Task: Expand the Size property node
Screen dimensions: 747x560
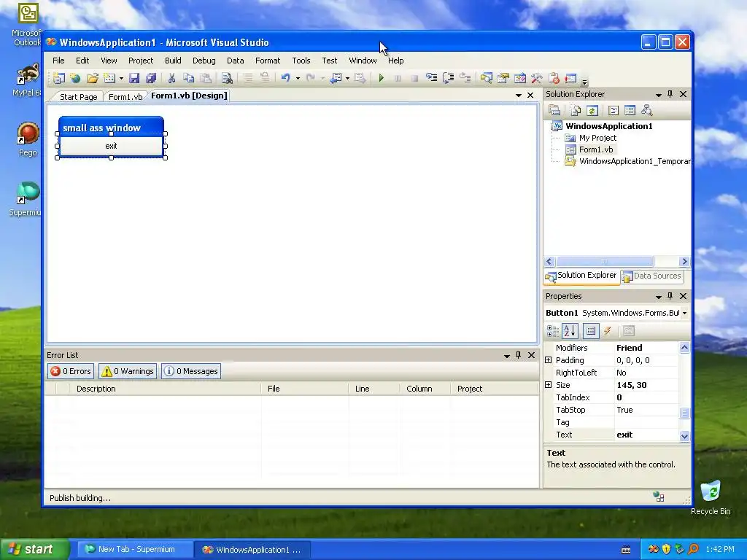Action: [x=549, y=385]
